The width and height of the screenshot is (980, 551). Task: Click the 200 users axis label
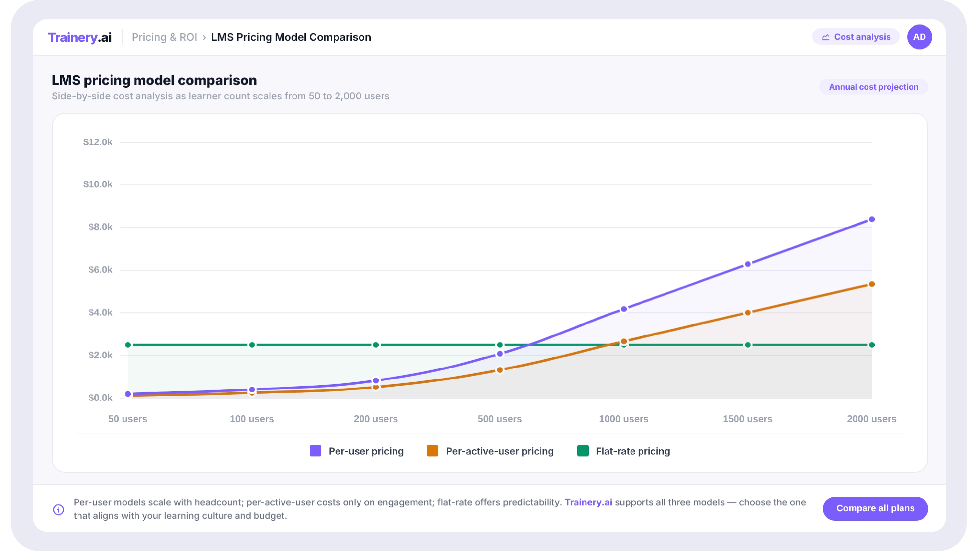(x=376, y=419)
